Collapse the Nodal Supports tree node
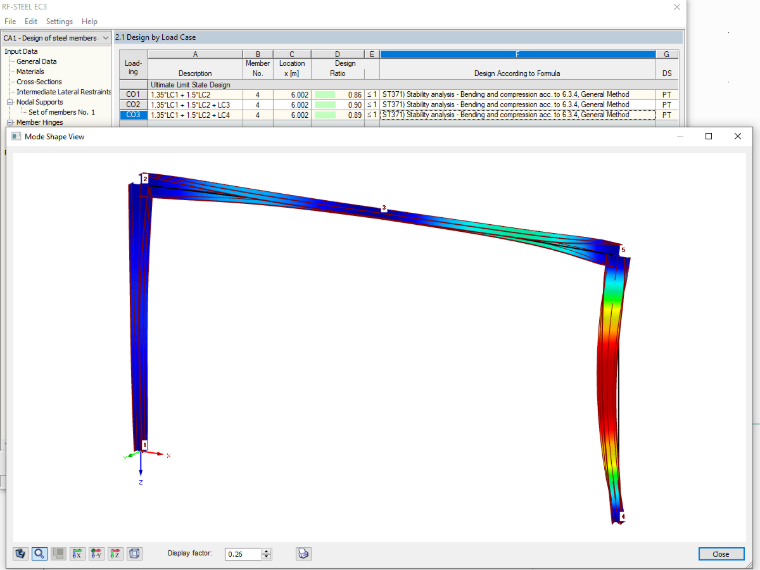Image resolution: width=760 pixels, height=570 pixels. (10, 102)
